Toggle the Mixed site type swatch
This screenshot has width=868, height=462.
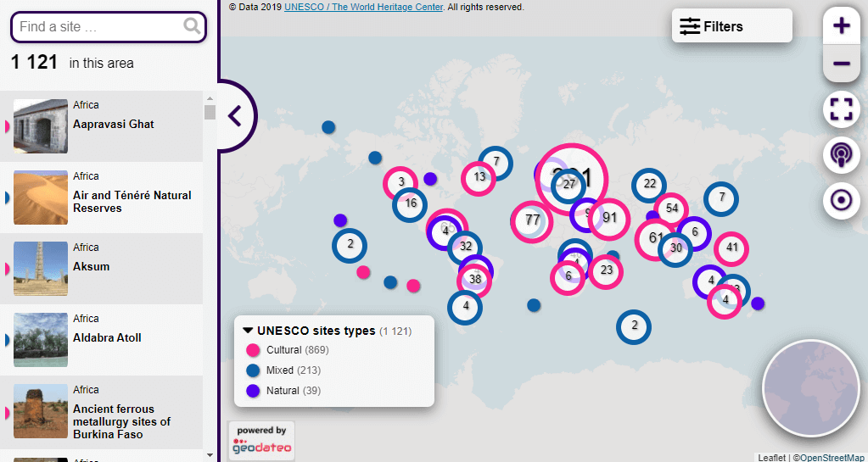253,370
